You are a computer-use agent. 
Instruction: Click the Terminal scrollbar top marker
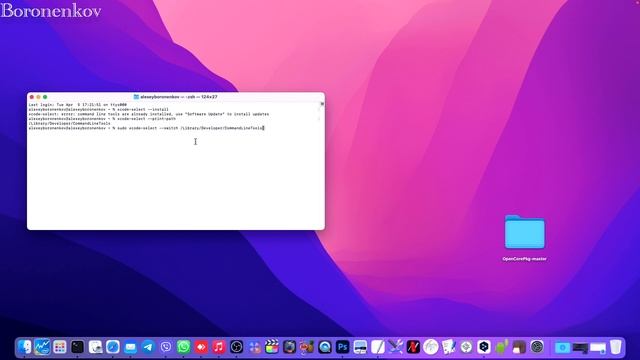click(x=322, y=104)
